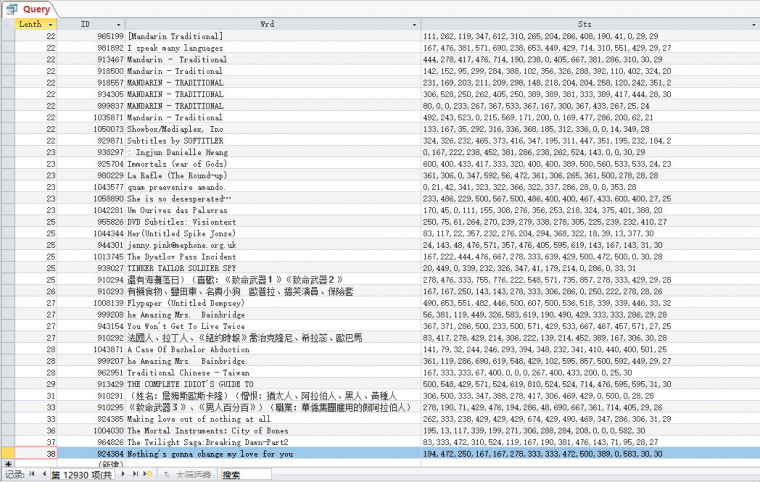Select ID cell 999837
This screenshot has height=482, width=760.
point(91,106)
